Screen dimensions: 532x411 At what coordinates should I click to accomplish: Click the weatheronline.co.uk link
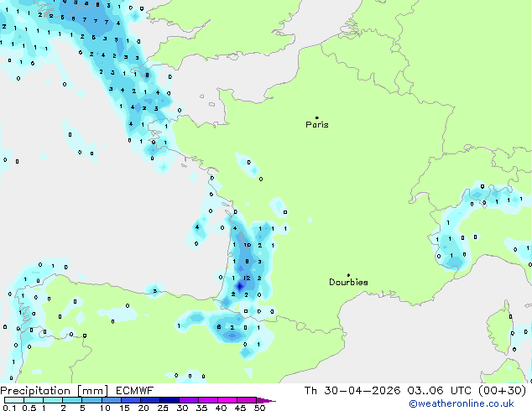click(462, 403)
